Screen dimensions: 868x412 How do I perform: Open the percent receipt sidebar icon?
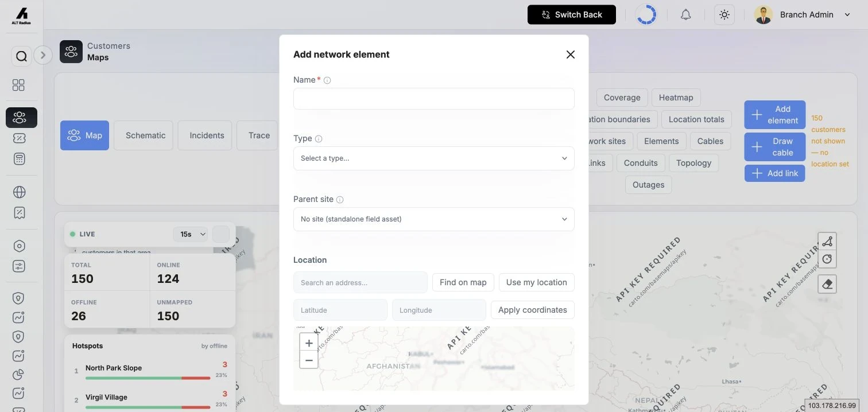coord(19,213)
